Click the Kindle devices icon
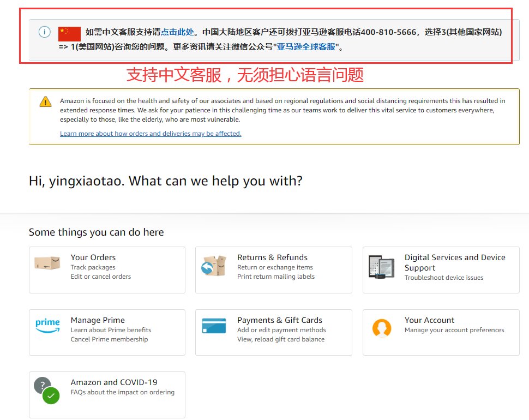The width and height of the screenshot is (529, 420). (382, 267)
